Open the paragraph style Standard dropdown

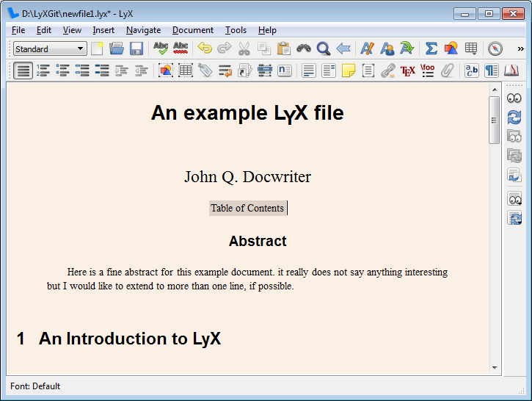pos(50,48)
